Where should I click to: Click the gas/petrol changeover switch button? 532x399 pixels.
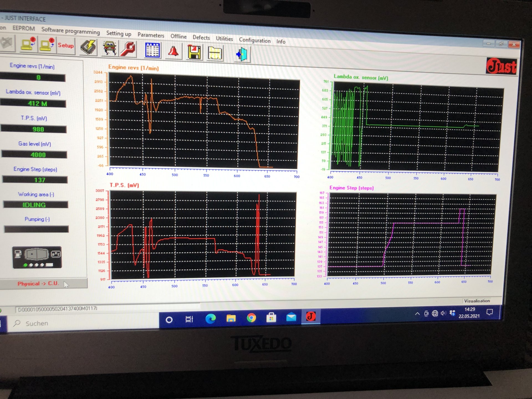point(37,254)
